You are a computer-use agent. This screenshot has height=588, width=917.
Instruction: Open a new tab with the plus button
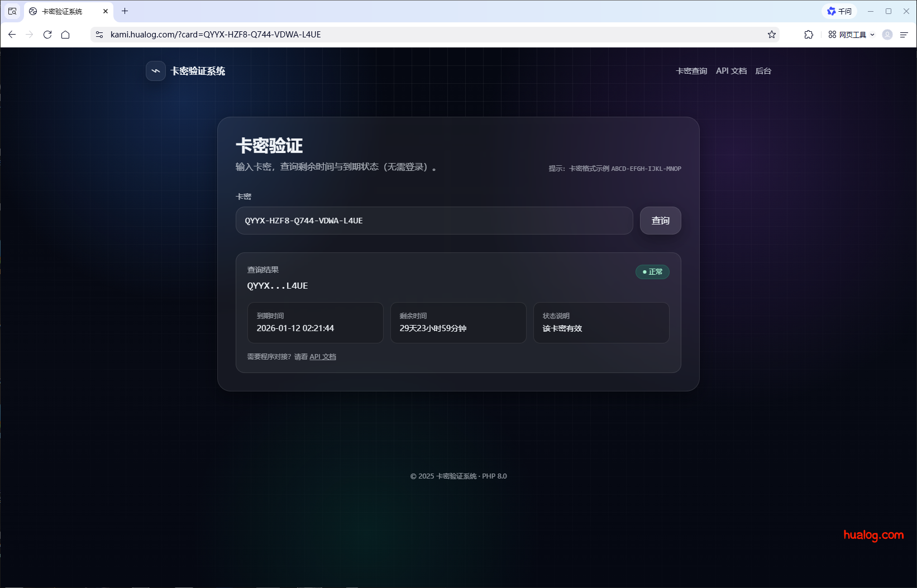pyautogui.click(x=125, y=11)
